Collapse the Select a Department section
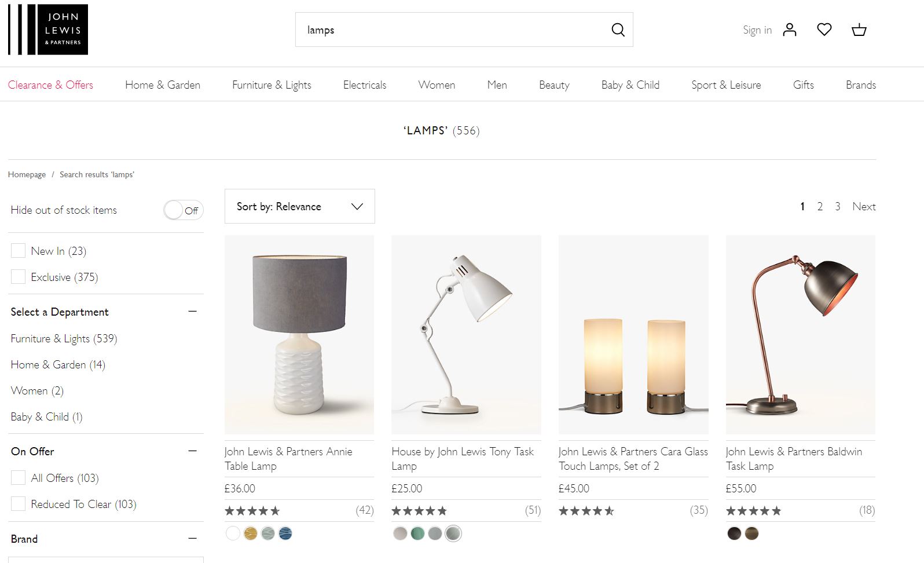This screenshot has height=563, width=924. coord(193,312)
